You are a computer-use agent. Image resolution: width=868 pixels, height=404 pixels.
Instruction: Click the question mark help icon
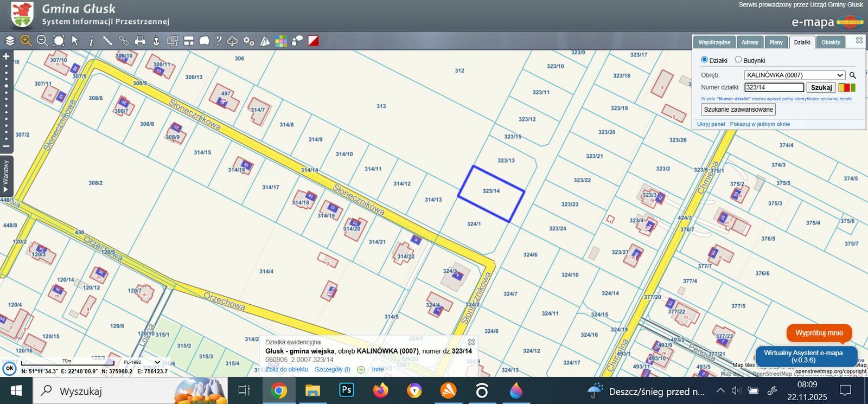[x=219, y=41]
